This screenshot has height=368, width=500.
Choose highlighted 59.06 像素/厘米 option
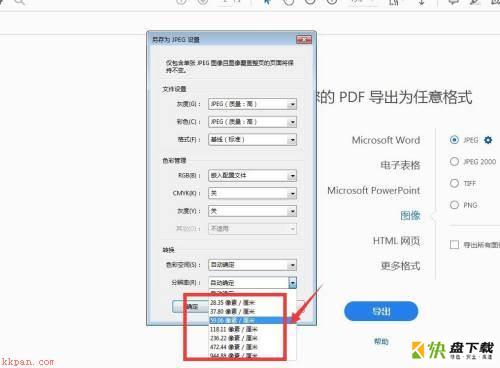coord(252,320)
